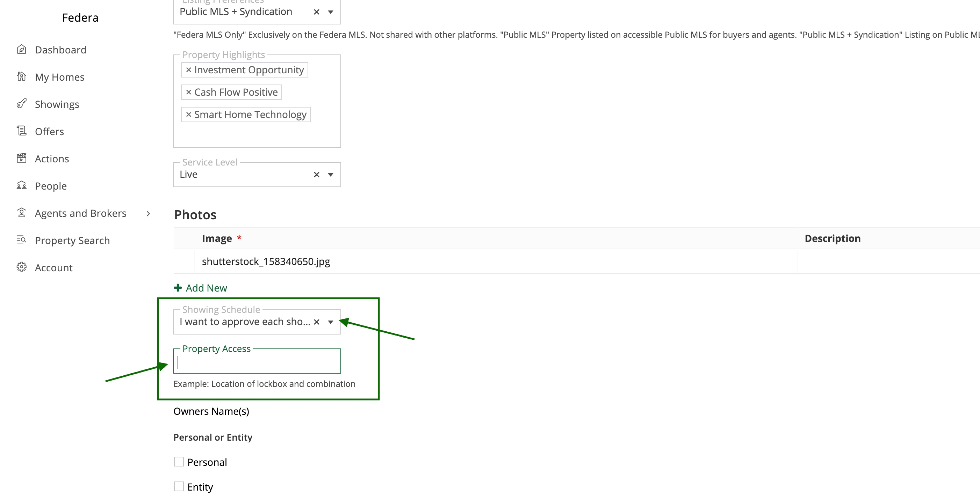Open Property Search menu item
Image resolution: width=980 pixels, height=500 pixels.
pyautogui.click(x=72, y=241)
